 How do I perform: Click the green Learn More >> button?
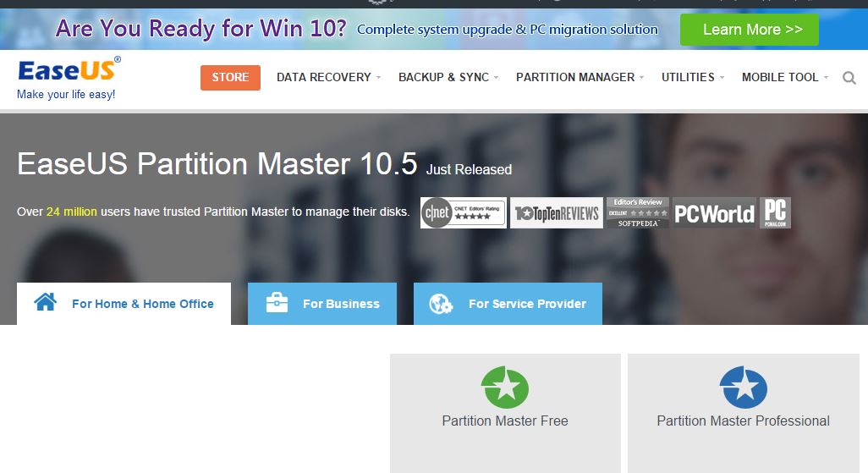(749, 30)
